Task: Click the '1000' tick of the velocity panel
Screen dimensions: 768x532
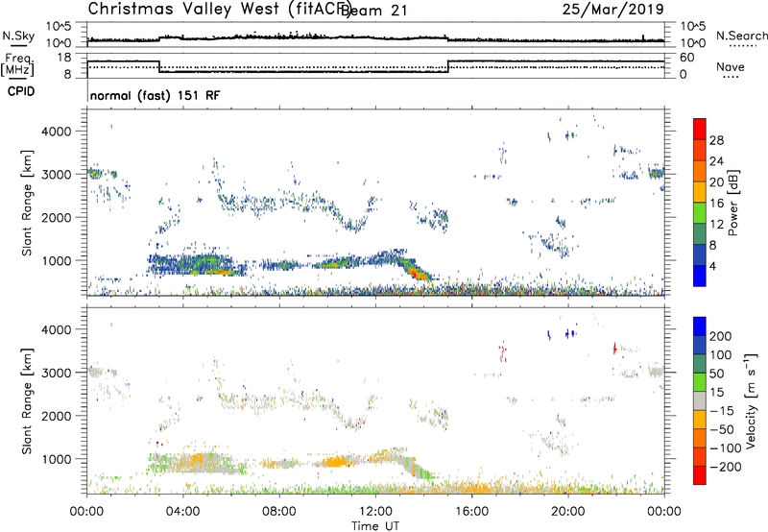Action: pos(56,459)
